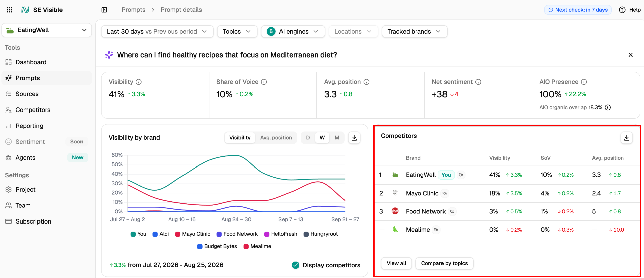Click the link icon next to Food Network
644x278 pixels.
point(452,211)
